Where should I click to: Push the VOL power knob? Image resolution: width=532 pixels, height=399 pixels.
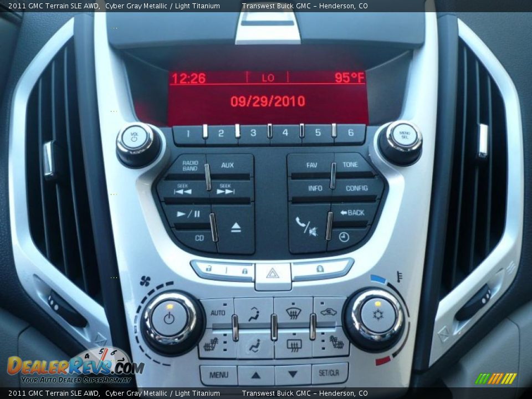click(x=135, y=138)
